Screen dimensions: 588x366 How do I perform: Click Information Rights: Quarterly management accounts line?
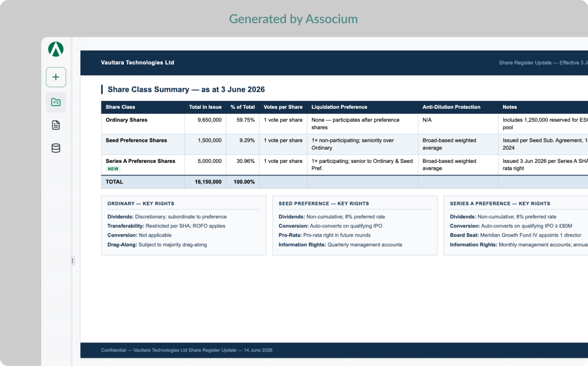(x=340, y=245)
